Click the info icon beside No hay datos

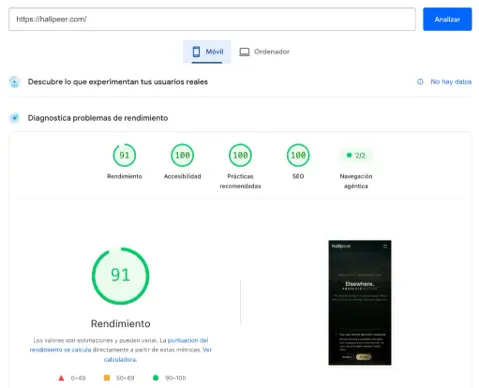(x=420, y=82)
